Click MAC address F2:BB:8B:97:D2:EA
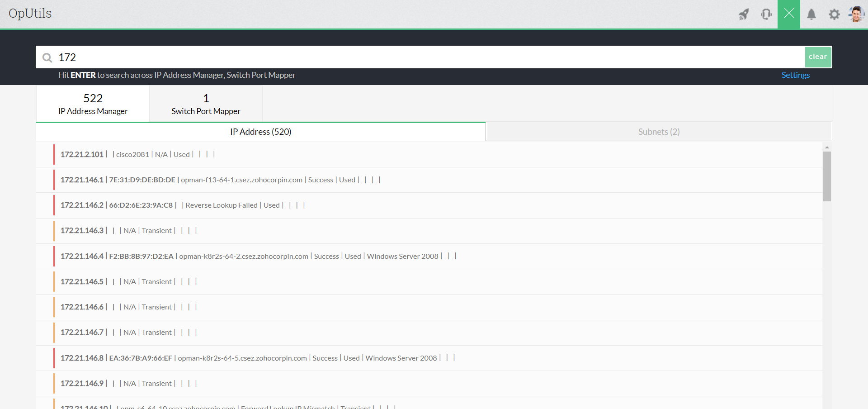This screenshot has width=868, height=409. (x=141, y=256)
